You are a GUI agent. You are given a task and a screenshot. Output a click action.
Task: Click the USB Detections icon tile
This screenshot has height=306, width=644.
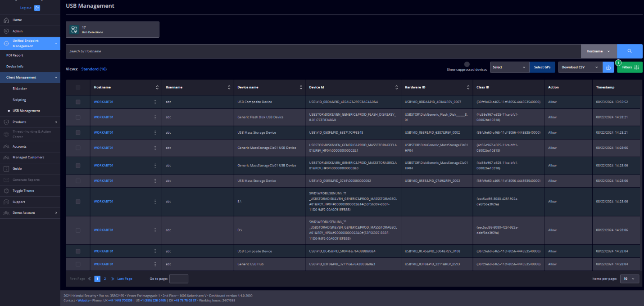(x=74, y=30)
